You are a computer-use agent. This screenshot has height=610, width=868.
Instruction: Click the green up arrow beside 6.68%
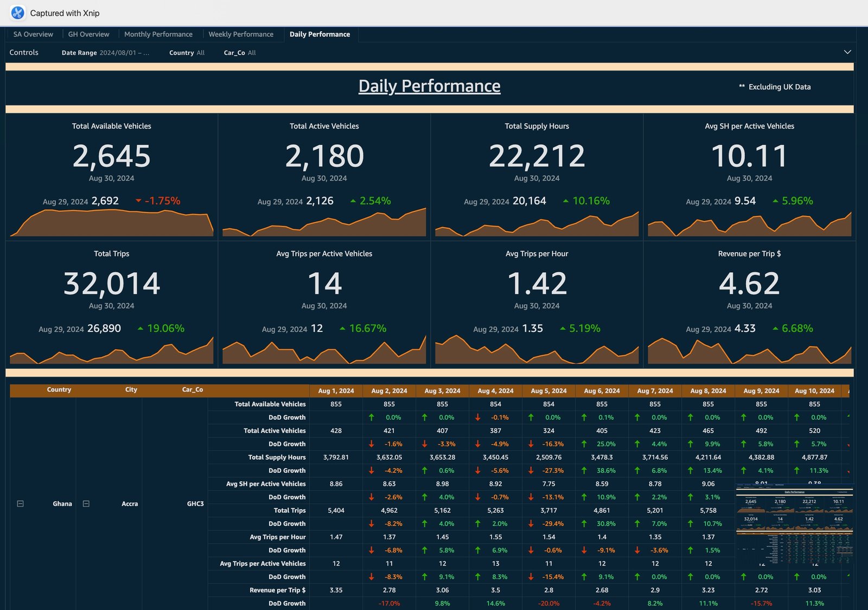tap(775, 328)
